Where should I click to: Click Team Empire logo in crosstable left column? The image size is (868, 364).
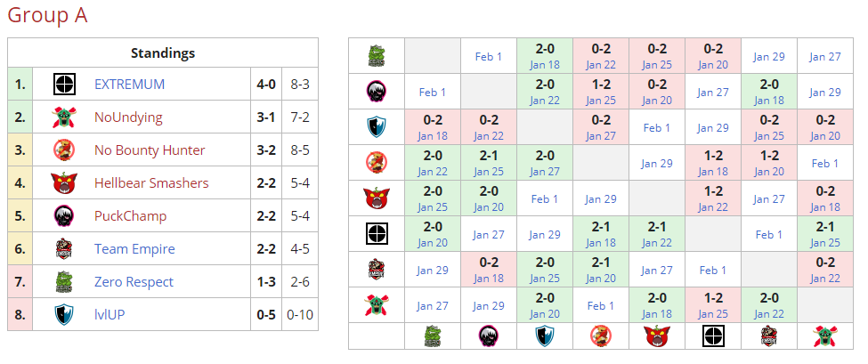point(377,269)
